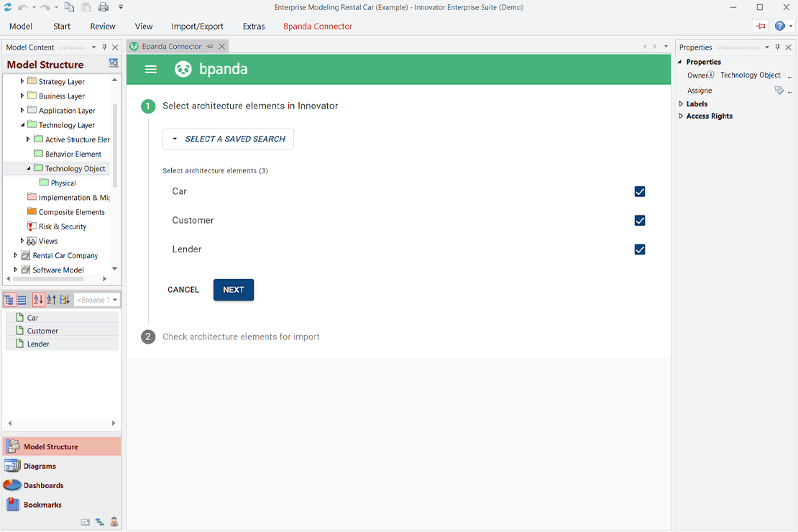
Task: Collapse the Technology Layer folder
Action: (x=22, y=124)
